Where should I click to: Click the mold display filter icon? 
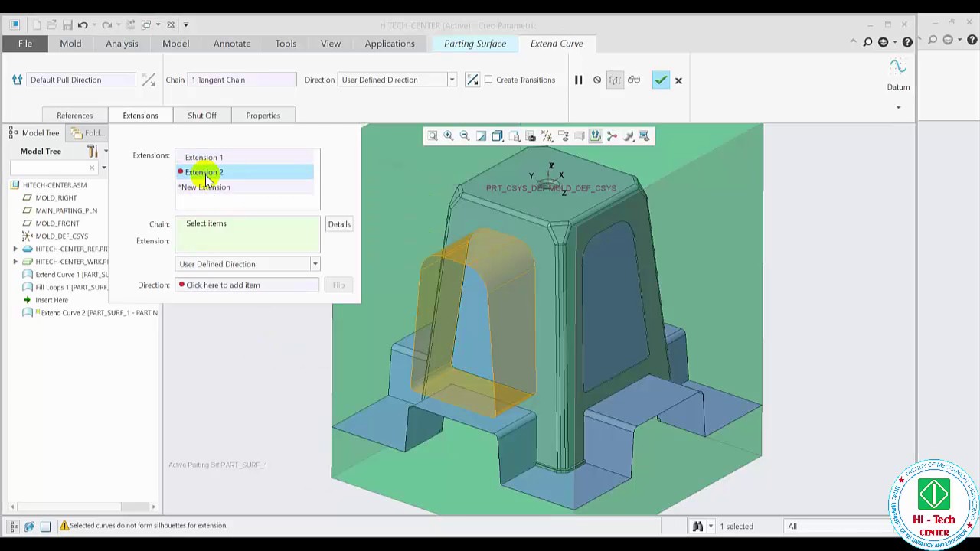pos(644,136)
